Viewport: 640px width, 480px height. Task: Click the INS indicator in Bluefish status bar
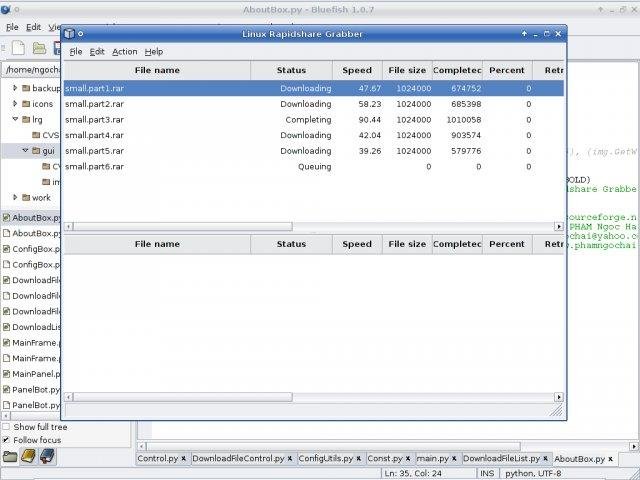[487, 473]
